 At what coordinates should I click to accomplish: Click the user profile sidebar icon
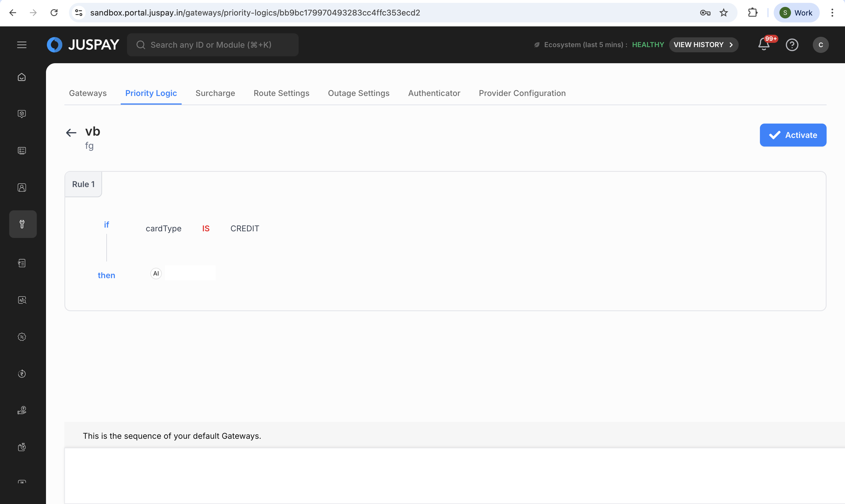pos(22,187)
